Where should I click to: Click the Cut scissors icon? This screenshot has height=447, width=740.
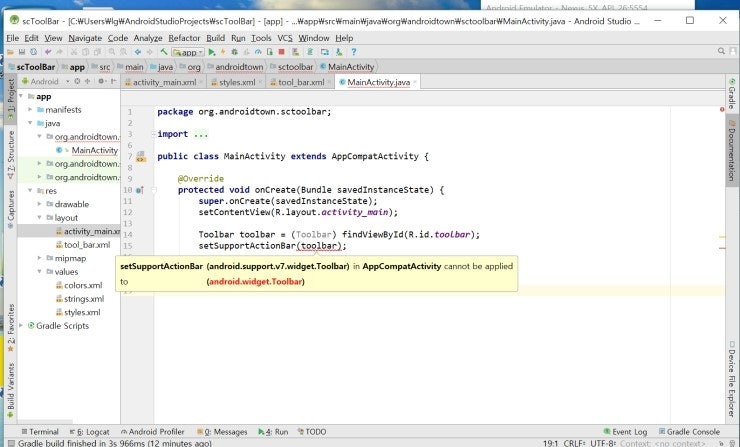point(74,52)
